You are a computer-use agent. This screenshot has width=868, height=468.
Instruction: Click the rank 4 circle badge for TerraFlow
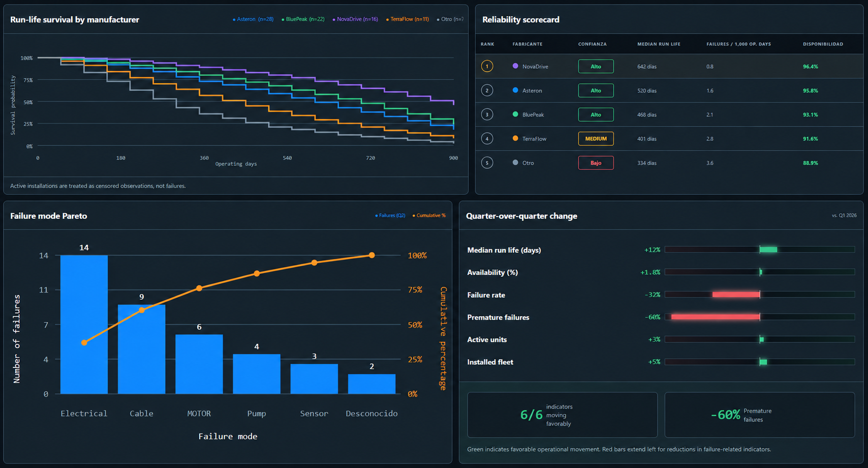[487, 138]
